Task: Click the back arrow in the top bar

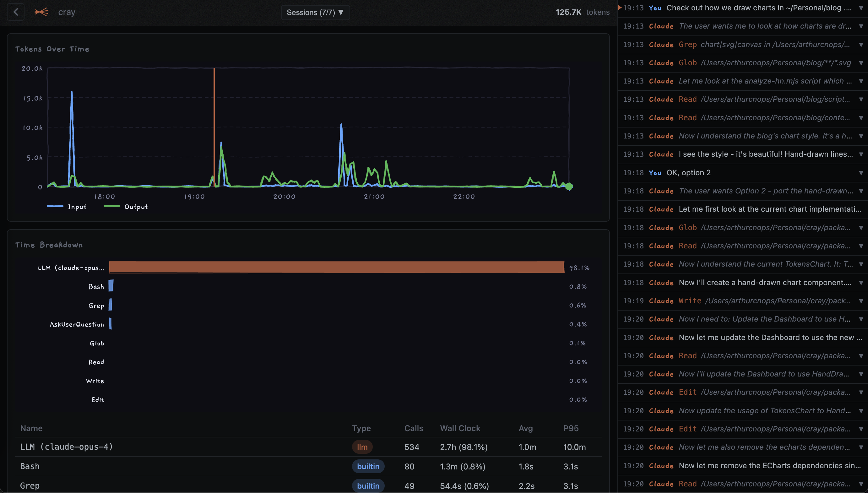Action: [16, 12]
